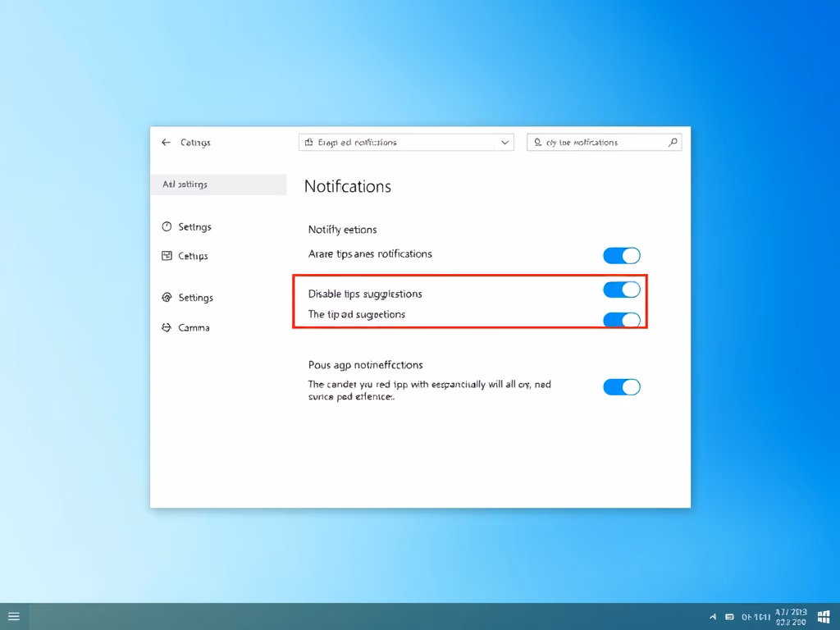Screen dimensions: 840x630
Task: Click the up-arrow icon in the system tray
Action: pyautogui.click(x=712, y=617)
